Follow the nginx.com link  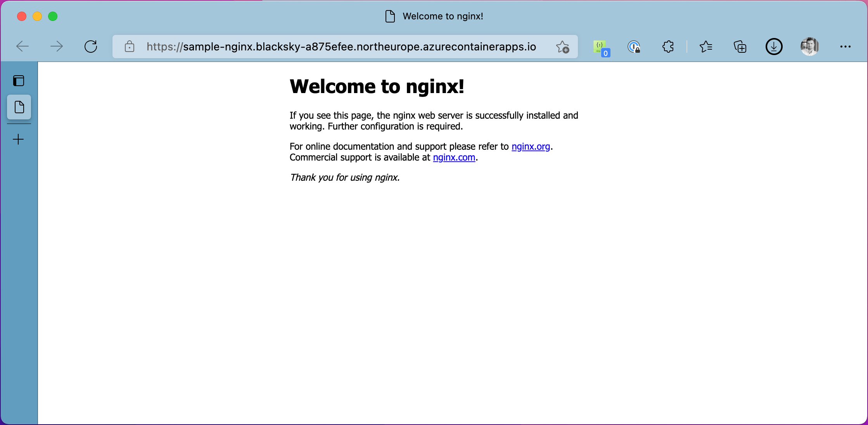pyautogui.click(x=454, y=157)
